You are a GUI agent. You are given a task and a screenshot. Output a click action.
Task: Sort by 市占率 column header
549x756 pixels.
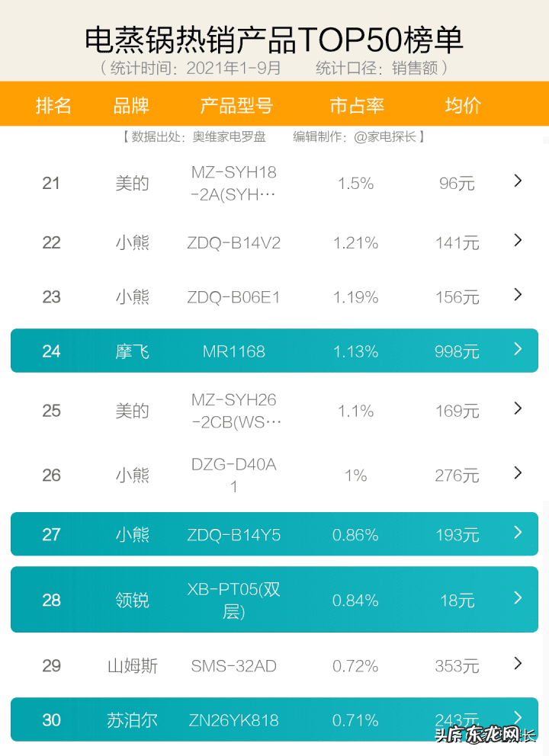[356, 105]
